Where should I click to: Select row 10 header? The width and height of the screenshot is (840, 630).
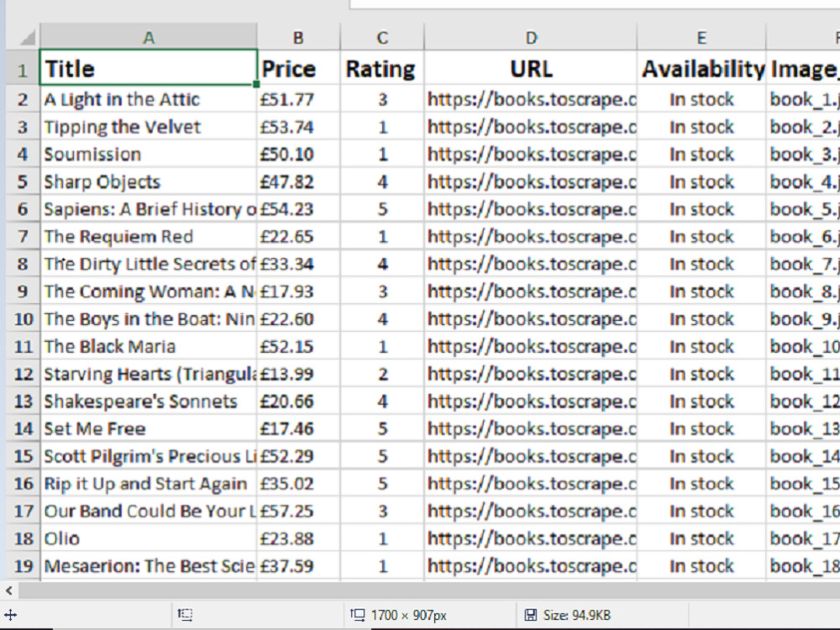pos(23,318)
